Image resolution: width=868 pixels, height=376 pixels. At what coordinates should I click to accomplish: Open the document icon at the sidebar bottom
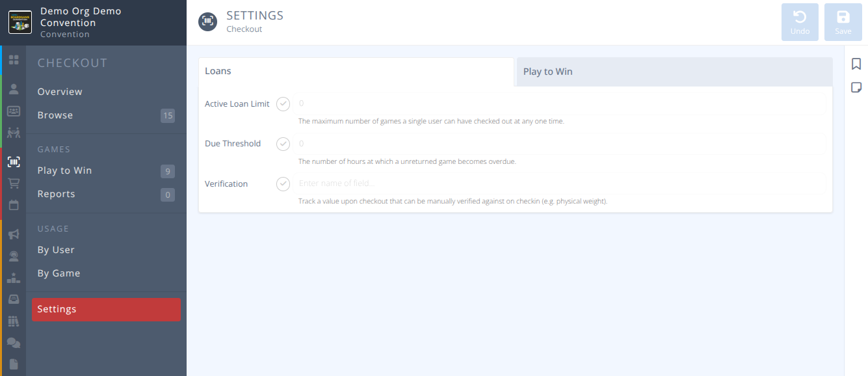(14, 364)
